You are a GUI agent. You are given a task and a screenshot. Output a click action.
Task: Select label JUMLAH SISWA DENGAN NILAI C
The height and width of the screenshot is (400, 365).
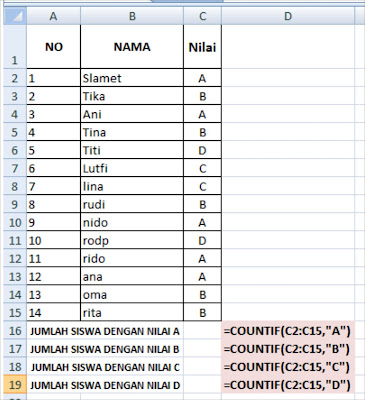tap(105, 367)
